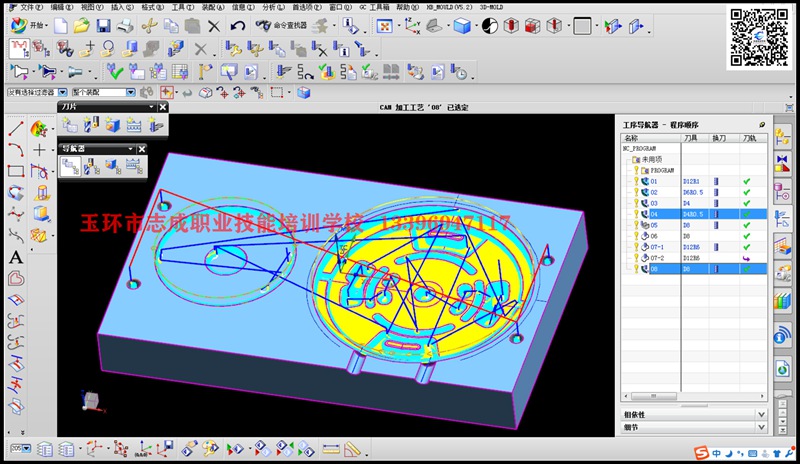
Task: Open a file with the folder icon
Action: tap(81, 26)
